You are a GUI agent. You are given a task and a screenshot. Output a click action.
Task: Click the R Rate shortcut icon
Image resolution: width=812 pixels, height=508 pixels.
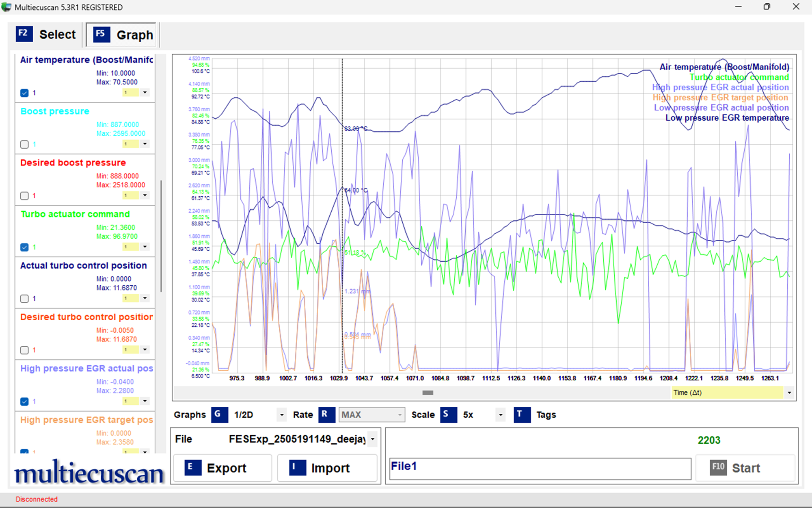click(327, 415)
